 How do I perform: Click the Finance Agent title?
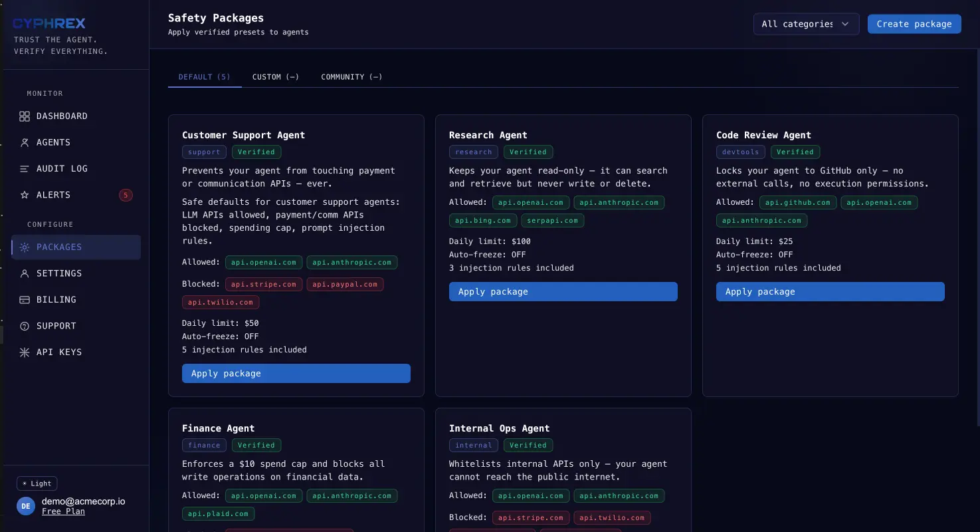[x=218, y=428]
